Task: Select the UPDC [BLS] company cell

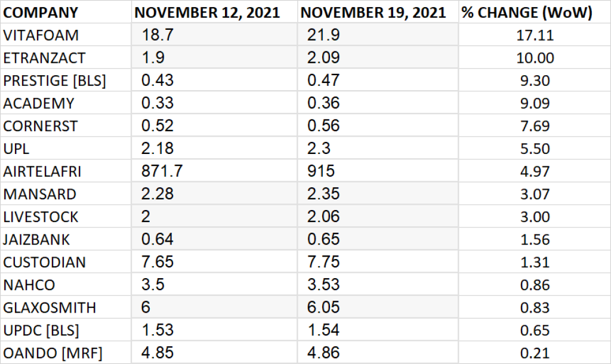Action: [x=66, y=330]
